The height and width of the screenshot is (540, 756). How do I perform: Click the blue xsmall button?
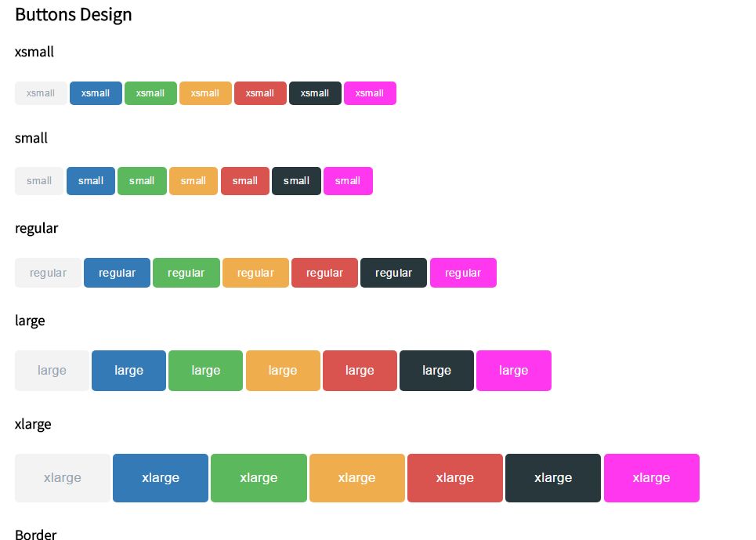pyautogui.click(x=96, y=93)
